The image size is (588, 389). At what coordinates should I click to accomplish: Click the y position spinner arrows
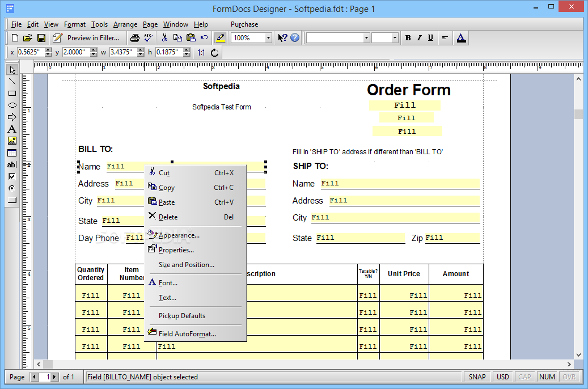94,52
